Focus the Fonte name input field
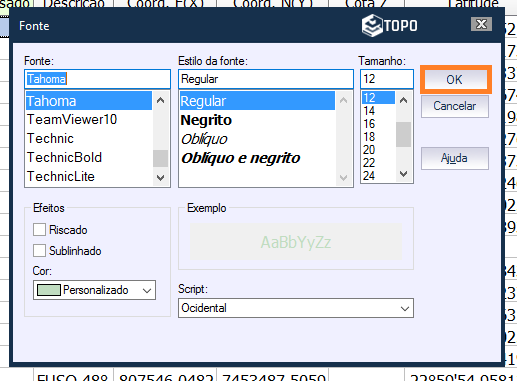 (97, 79)
